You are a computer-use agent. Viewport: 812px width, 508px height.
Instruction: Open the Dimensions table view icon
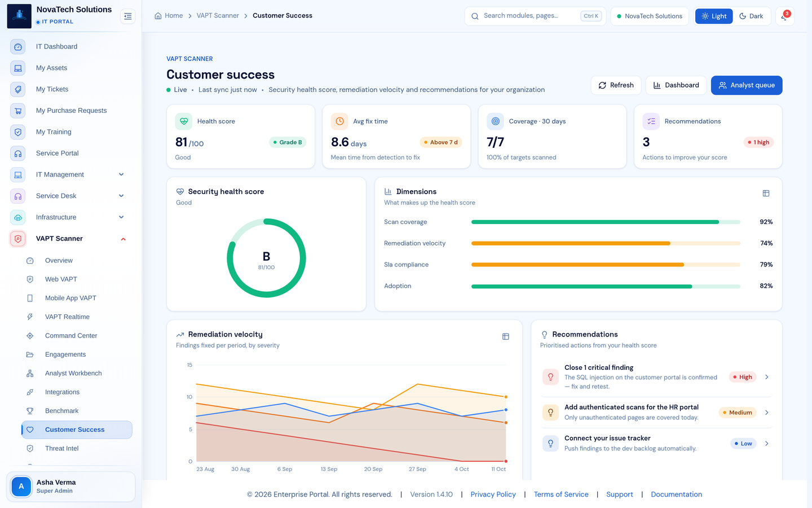(766, 194)
